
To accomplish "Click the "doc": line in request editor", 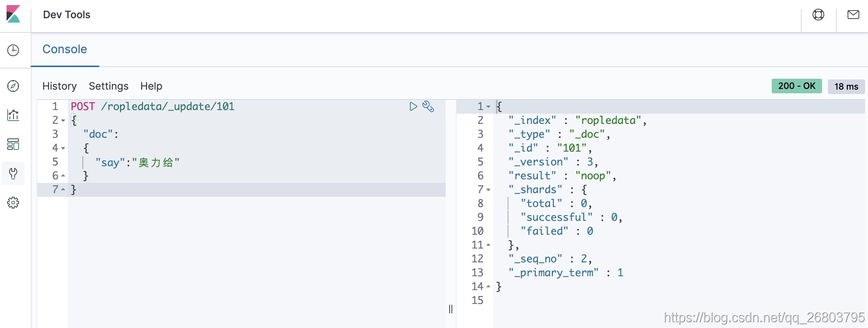I will [x=101, y=134].
